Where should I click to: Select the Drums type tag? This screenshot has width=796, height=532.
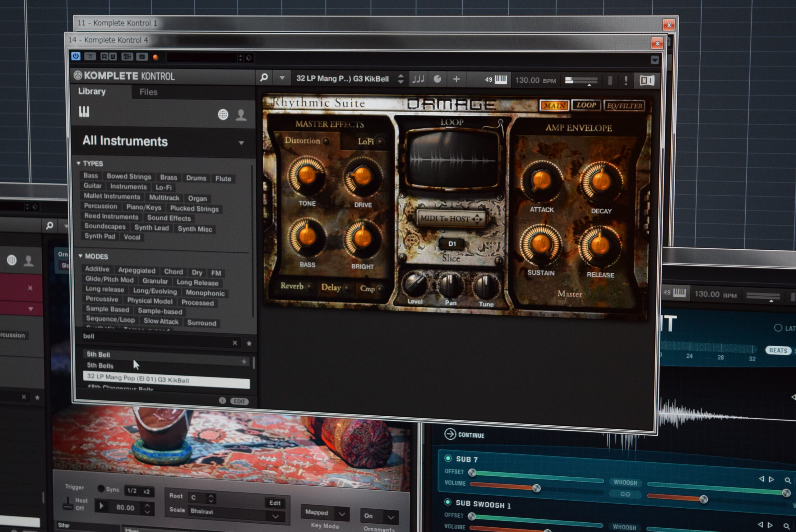click(x=196, y=178)
